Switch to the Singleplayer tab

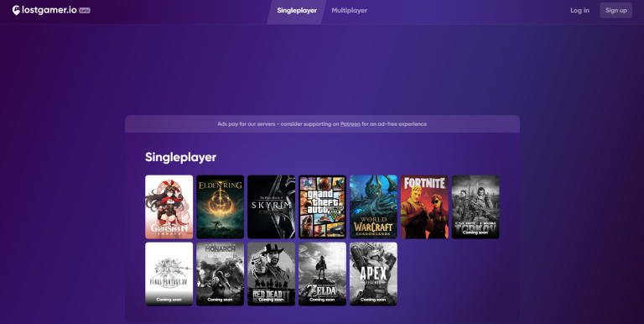click(x=297, y=11)
